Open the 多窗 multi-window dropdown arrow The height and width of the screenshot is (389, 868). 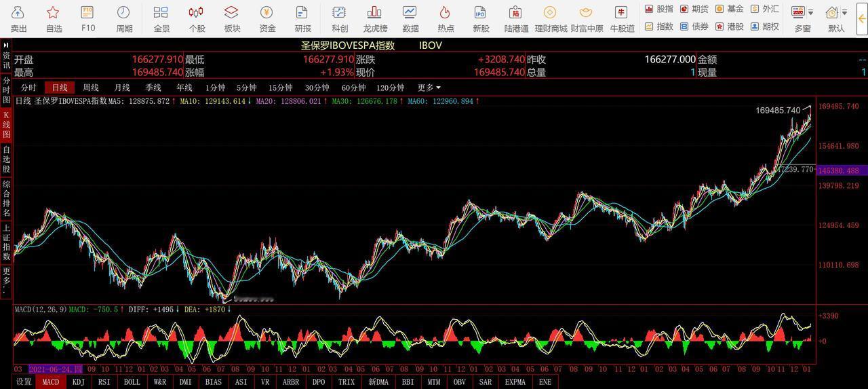click(x=810, y=12)
